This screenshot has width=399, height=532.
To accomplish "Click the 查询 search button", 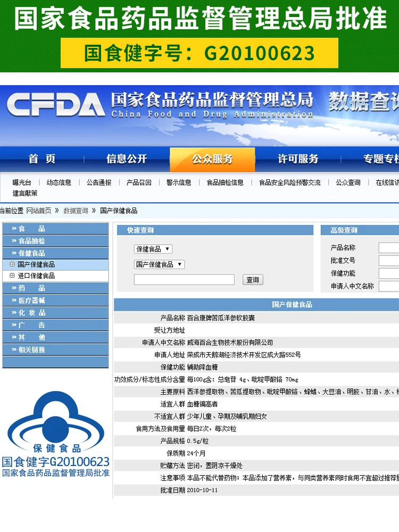I will [x=253, y=280].
